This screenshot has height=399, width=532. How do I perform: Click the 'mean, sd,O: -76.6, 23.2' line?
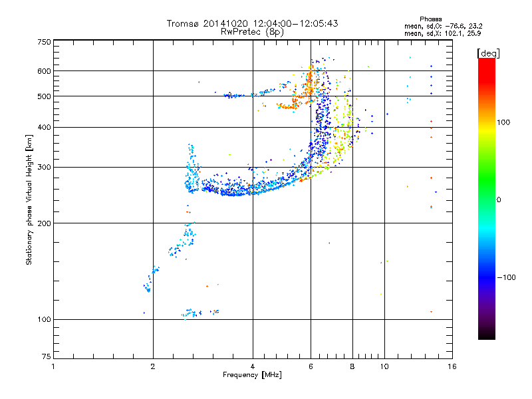[444, 26]
